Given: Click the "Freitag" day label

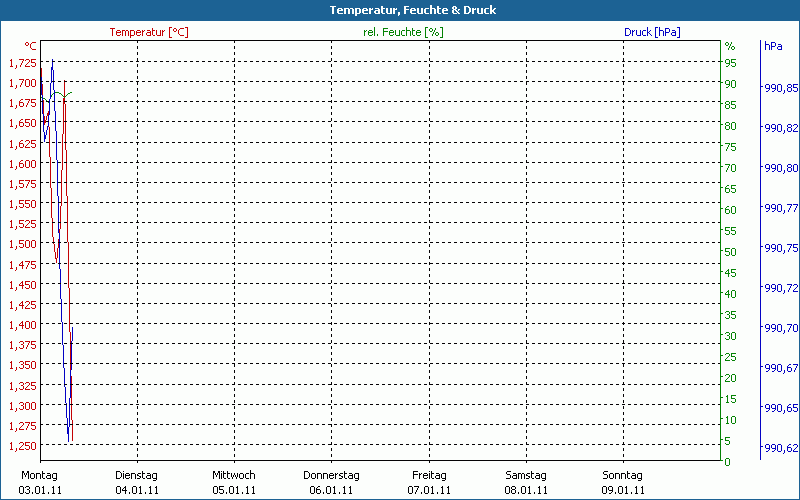Looking at the screenshot, I should (429, 475).
